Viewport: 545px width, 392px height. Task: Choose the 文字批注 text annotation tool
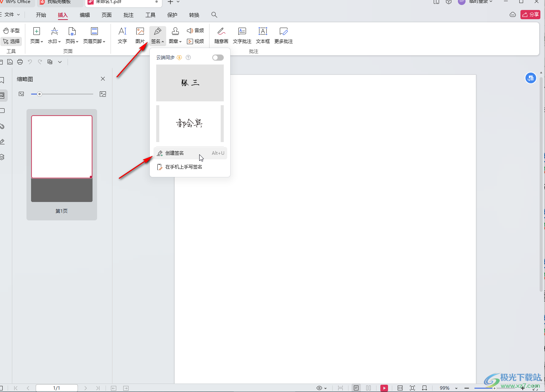(x=242, y=36)
